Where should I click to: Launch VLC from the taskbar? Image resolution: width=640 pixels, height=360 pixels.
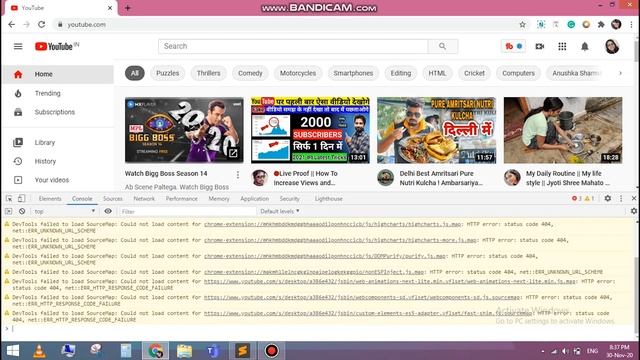pos(39,351)
